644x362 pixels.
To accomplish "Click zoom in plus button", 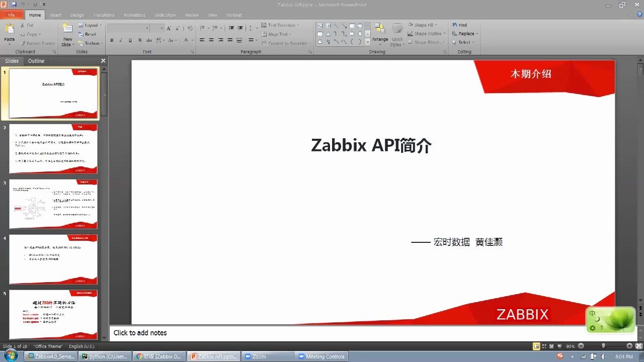I will (x=629, y=346).
